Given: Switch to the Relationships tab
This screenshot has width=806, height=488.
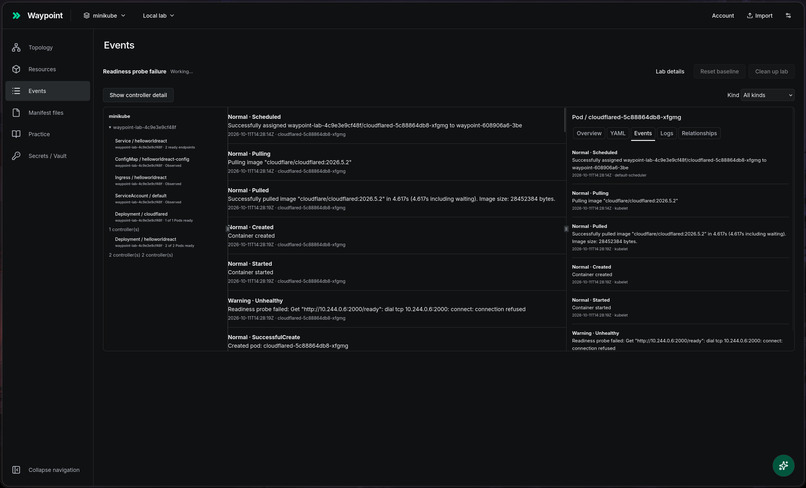Looking at the screenshot, I should [699, 133].
